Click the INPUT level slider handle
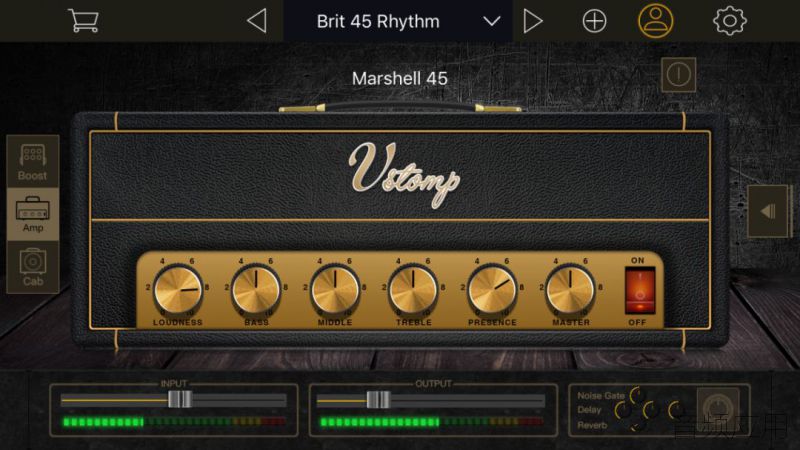This screenshot has height=450, width=800. (x=180, y=399)
